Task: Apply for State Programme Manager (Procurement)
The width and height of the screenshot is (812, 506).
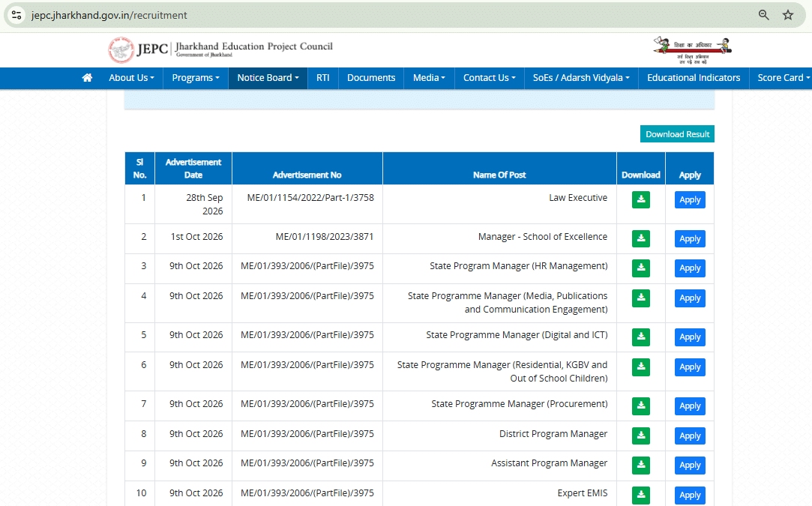Action: pyautogui.click(x=690, y=406)
